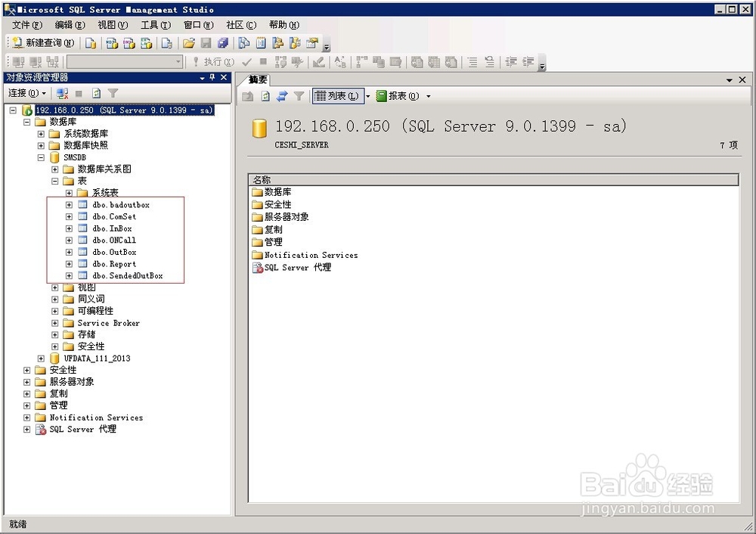Click the standard toolbar overflow options arrow
The height and width of the screenshot is (534, 756).
click(327, 44)
